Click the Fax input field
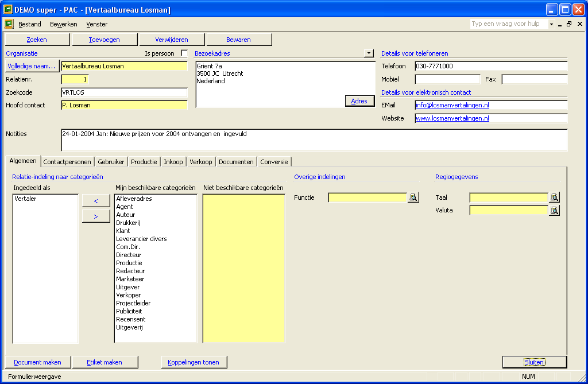 535,79
